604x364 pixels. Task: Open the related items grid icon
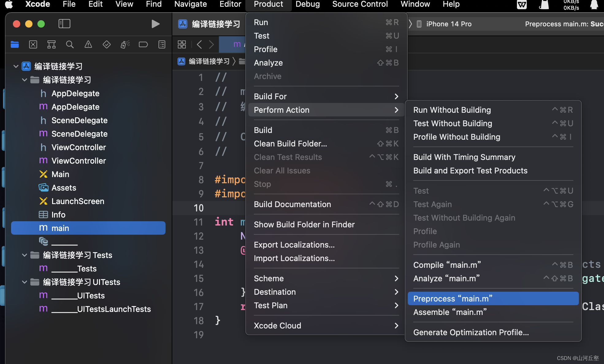(x=182, y=45)
